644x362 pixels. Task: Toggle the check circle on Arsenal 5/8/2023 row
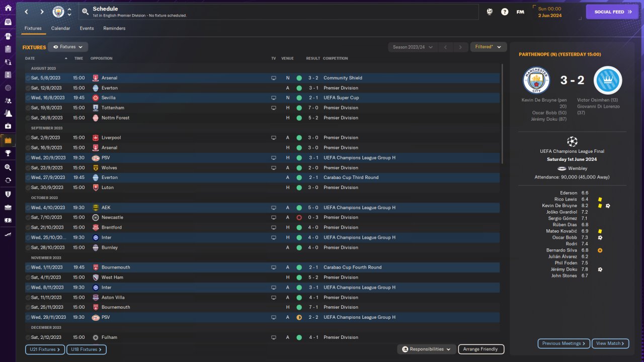coord(28,78)
